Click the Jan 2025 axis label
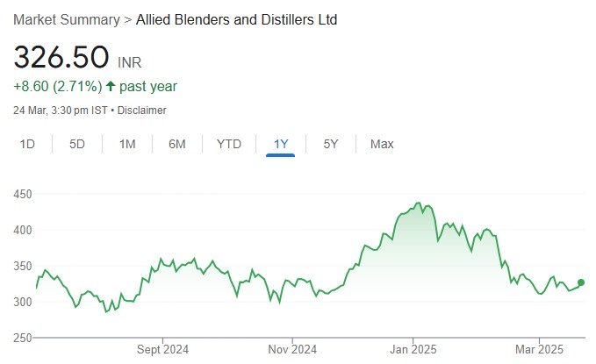Image resolution: width=596 pixels, height=364 pixels. tap(413, 349)
